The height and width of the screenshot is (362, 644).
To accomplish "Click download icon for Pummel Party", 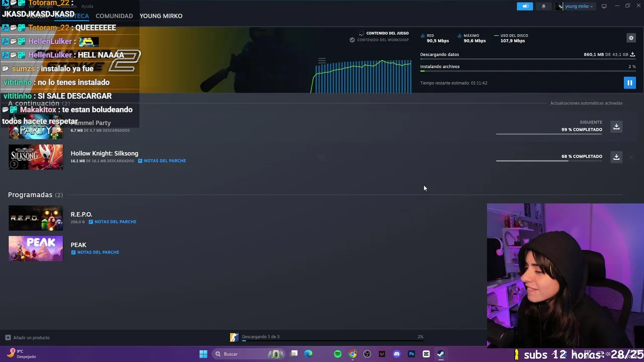I will tap(616, 126).
